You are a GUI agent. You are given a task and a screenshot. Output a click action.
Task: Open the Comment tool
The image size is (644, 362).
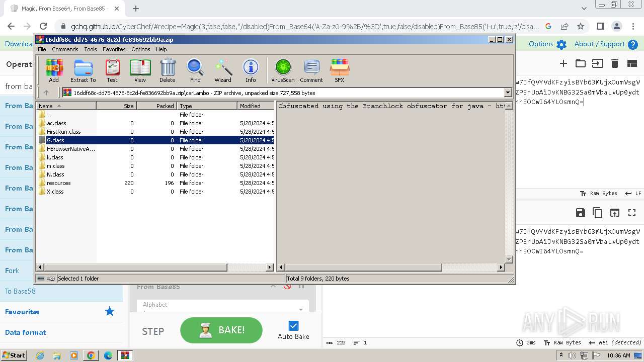click(x=311, y=70)
